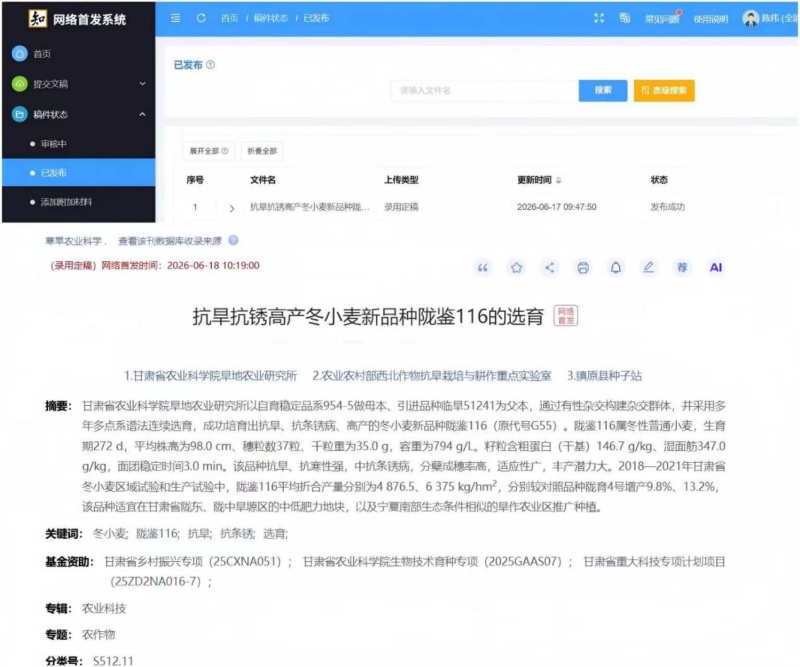Click the bell notification icon
Viewport: 800px width, 667px height.
pyautogui.click(x=616, y=267)
